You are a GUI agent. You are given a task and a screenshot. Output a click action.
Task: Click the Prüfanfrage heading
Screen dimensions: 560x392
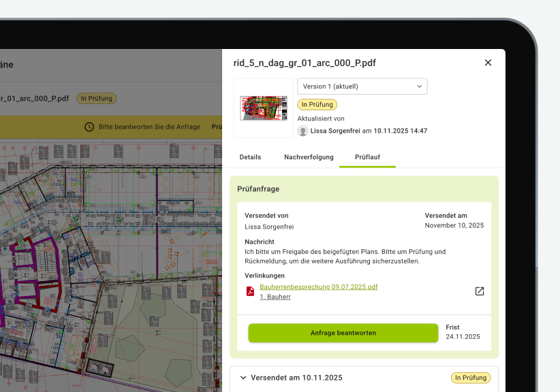pos(258,189)
